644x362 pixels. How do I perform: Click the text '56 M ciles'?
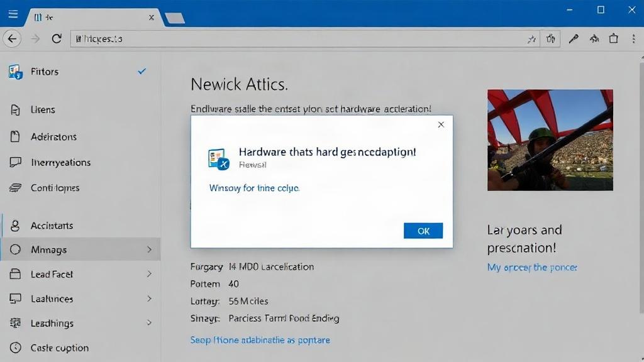click(x=248, y=301)
